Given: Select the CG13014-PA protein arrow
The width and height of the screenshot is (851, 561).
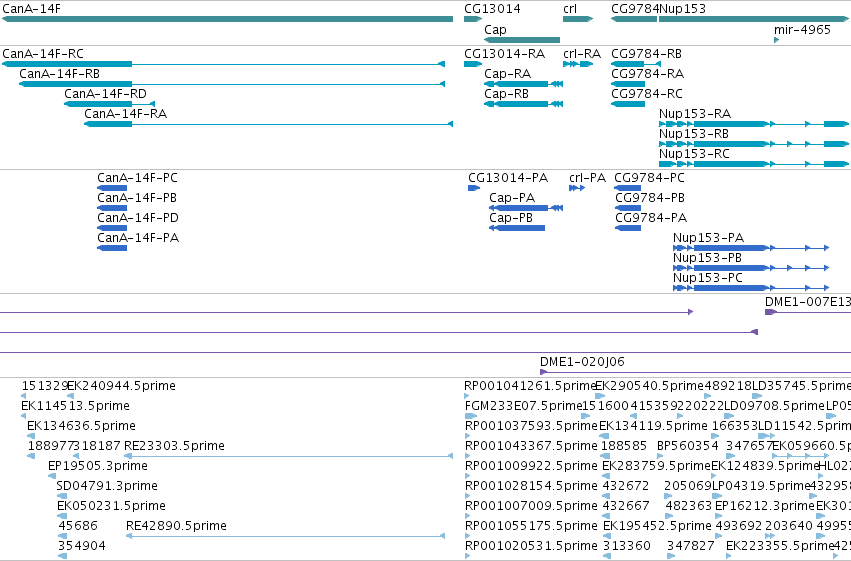Looking at the screenshot, I should (474, 188).
